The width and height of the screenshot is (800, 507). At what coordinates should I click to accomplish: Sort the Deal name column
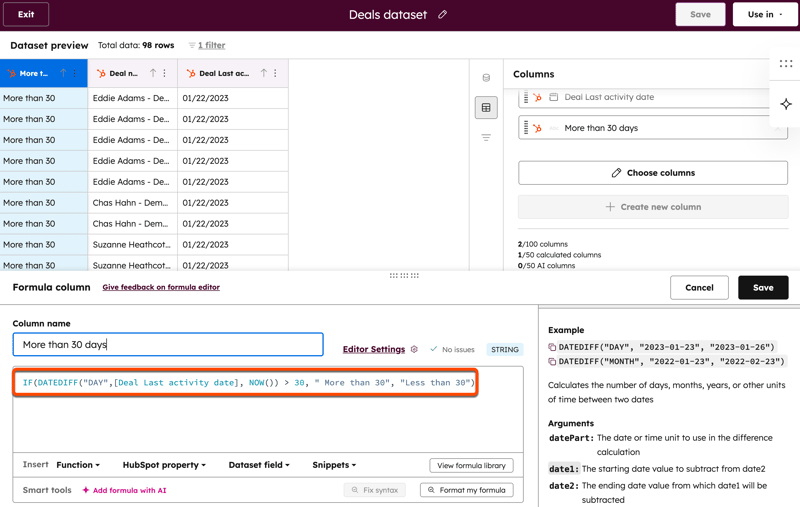point(153,73)
